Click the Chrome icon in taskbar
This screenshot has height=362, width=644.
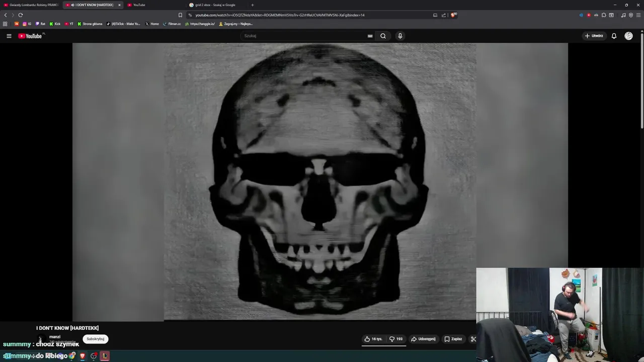[x=72, y=356]
